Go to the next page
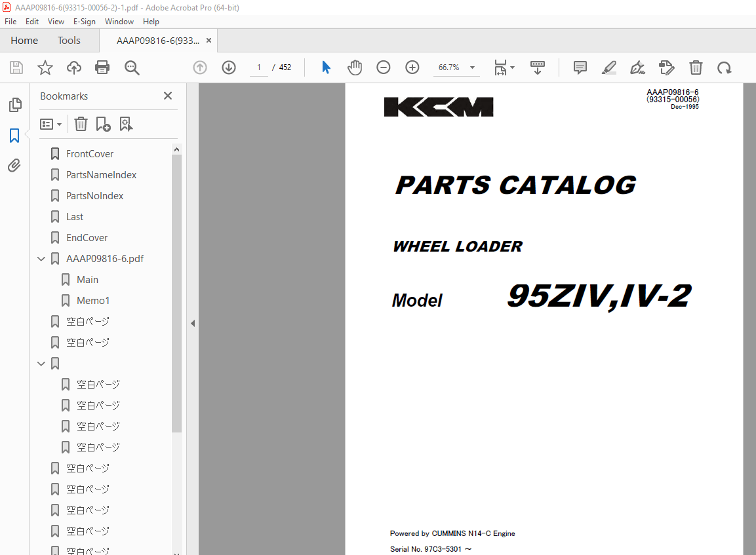Image resolution: width=756 pixels, height=555 pixels. 228,67
